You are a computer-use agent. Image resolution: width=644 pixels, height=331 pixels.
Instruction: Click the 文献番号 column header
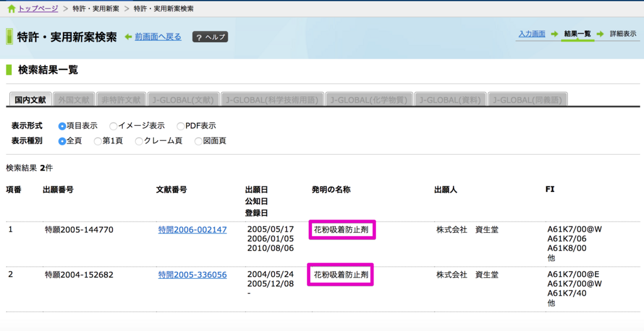(x=172, y=190)
